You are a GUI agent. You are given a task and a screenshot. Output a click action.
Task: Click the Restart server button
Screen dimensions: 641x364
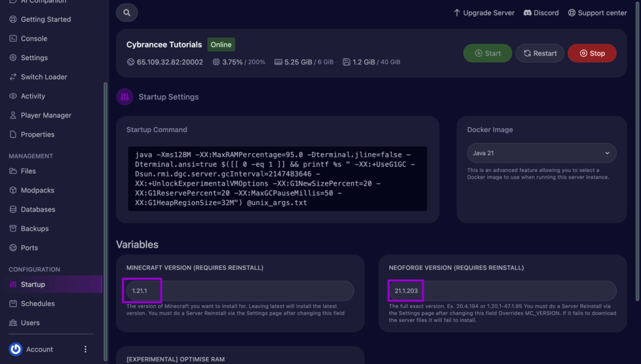tap(540, 53)
